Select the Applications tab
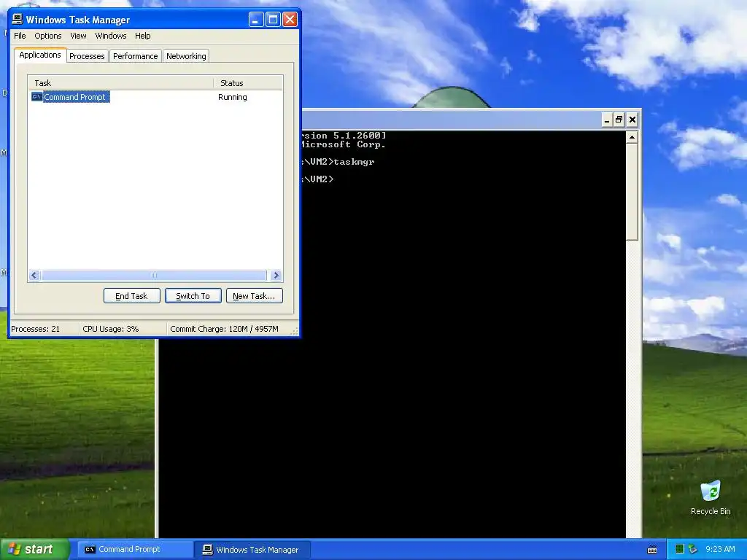The image size is (747, 560). 40,55
